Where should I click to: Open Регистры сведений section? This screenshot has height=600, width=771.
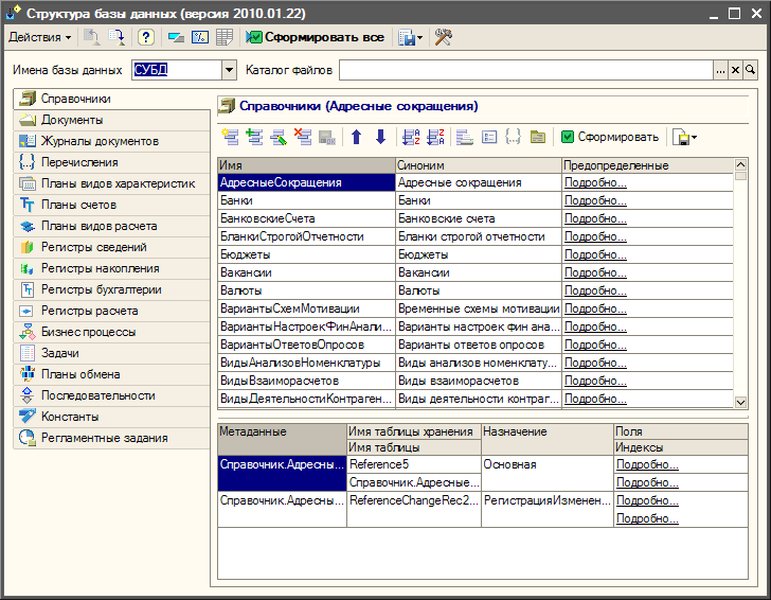point(112,247)
